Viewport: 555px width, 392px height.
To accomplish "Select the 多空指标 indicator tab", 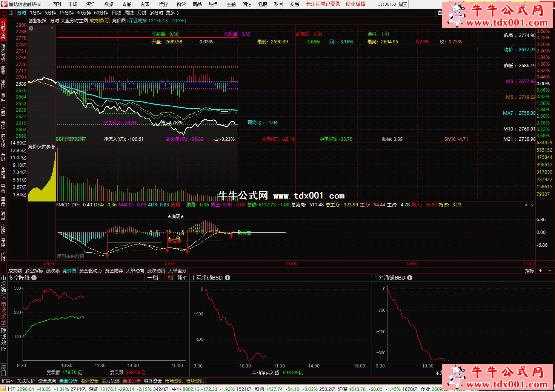I will (x=34, y=271).
